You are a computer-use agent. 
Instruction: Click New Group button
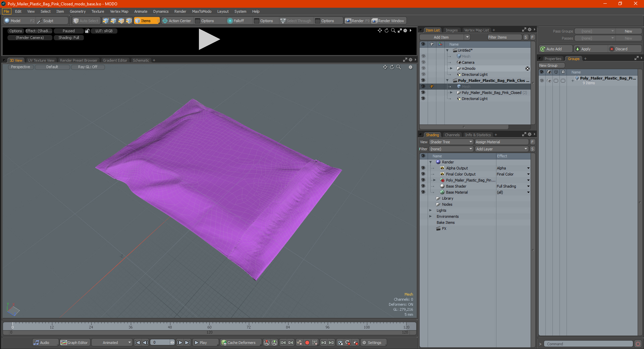pyautogui.click(x=551, y=65)
